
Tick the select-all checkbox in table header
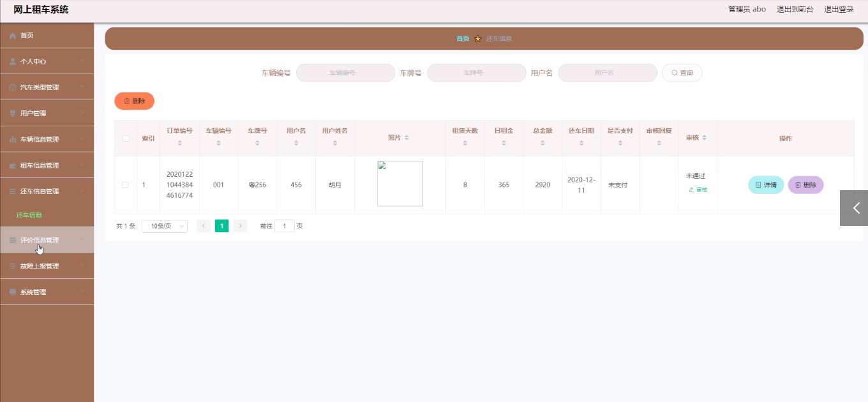click(x=126, y=138)
